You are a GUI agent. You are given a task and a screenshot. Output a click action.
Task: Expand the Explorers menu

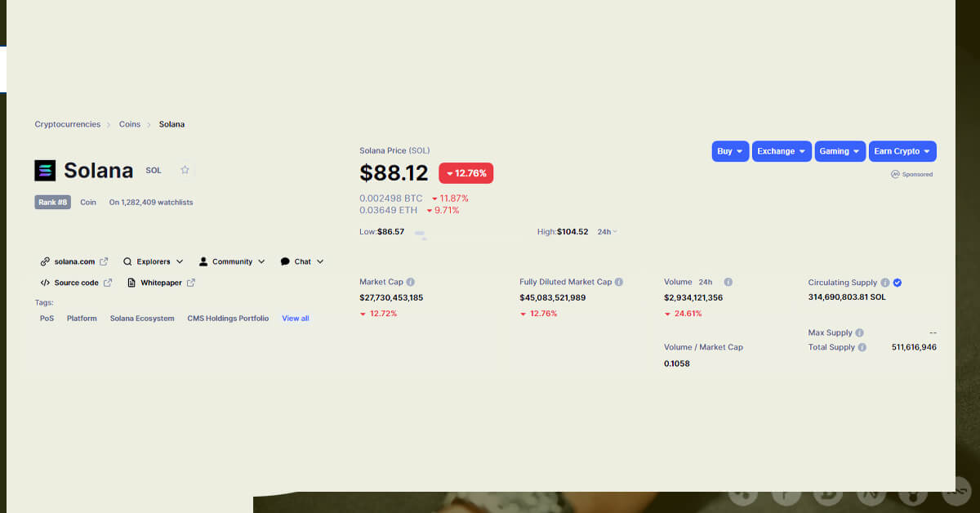154,261
